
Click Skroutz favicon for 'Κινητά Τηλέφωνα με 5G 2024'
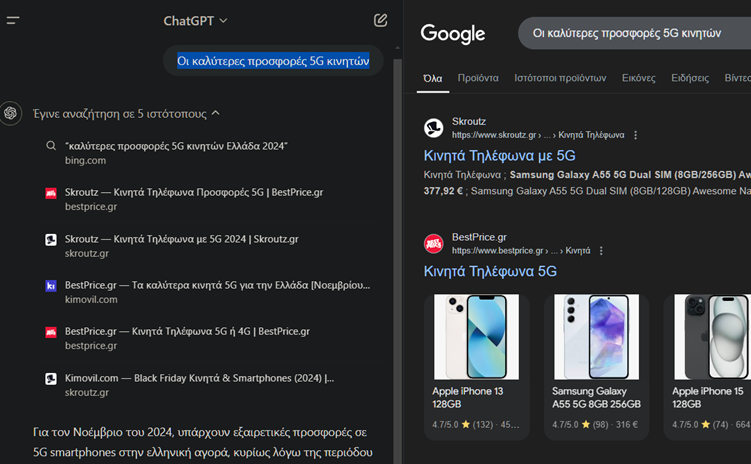coord(51,239)
